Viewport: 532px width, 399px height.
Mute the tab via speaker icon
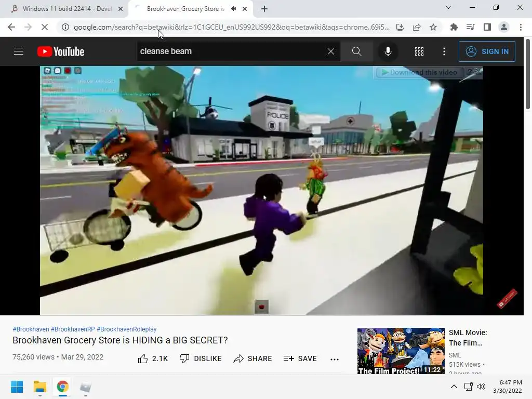point(233,9)
